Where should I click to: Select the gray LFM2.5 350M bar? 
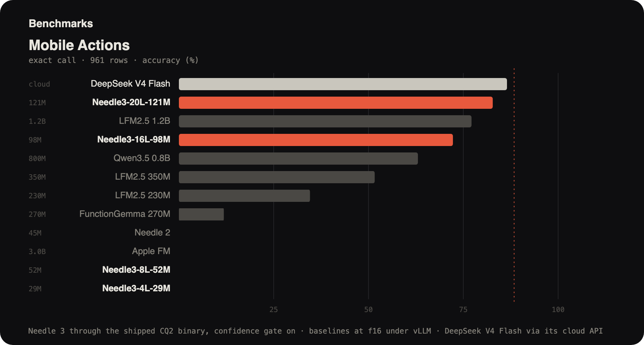click(x=277, y=177)
